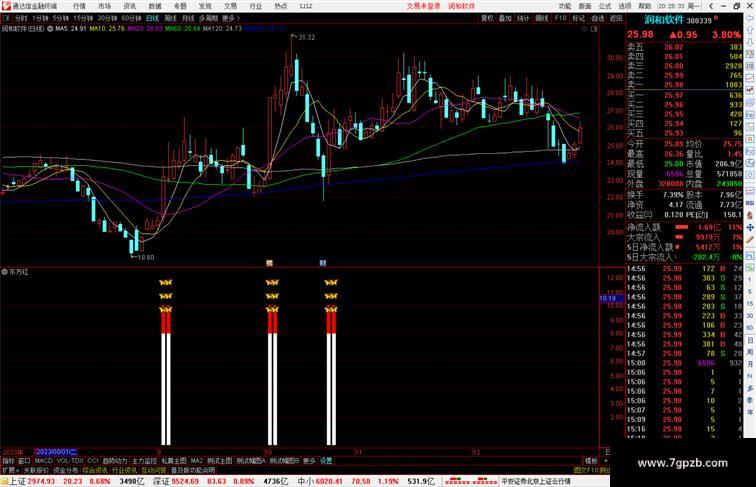Viewport: 756px width, 487px height.
Task: Select the MACD indicator tab
Action: [43, 461]
